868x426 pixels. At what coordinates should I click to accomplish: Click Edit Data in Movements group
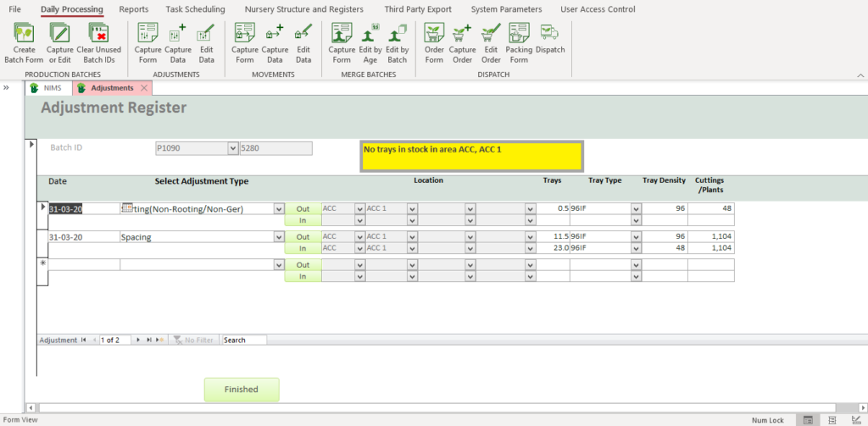pos(303,42)
